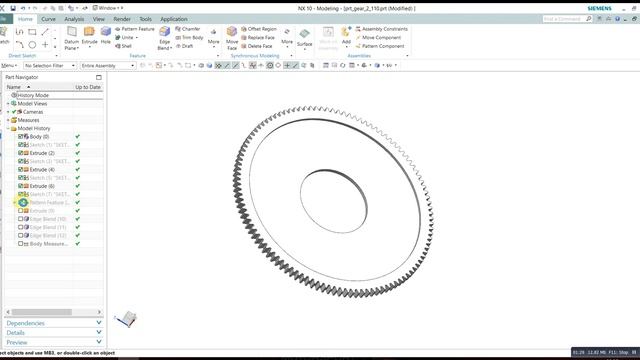Collapse the Model History node
Screen dimensions: 640x360
(x=8, y=128)
